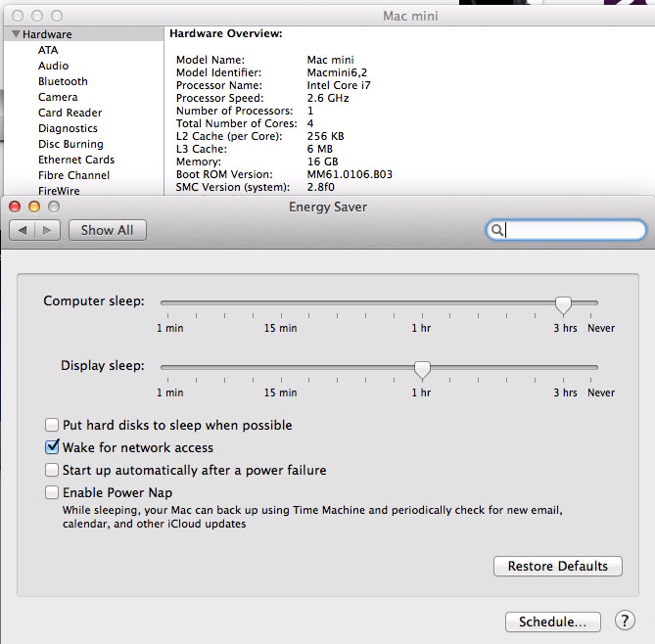Screen dimensions: 655x644
Task: Show All preferences
Action: click(108, 230)
